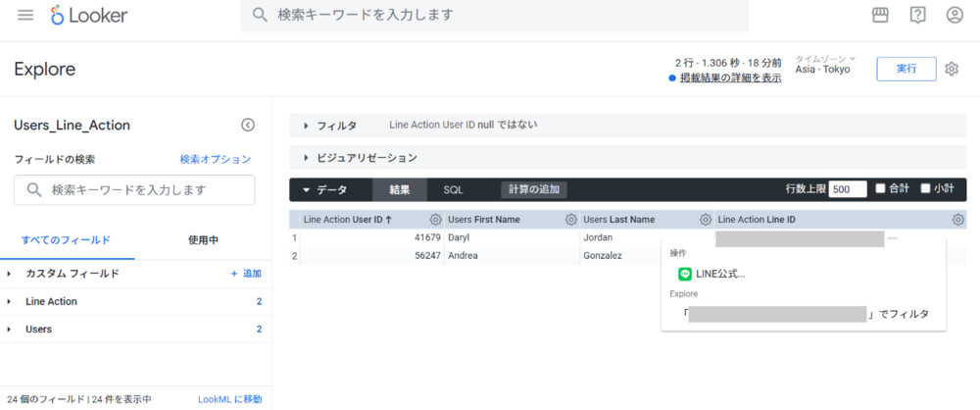The image size is (980, 410).
Task: Open the Users First Name column gear
Action: [x=570, y=220]
